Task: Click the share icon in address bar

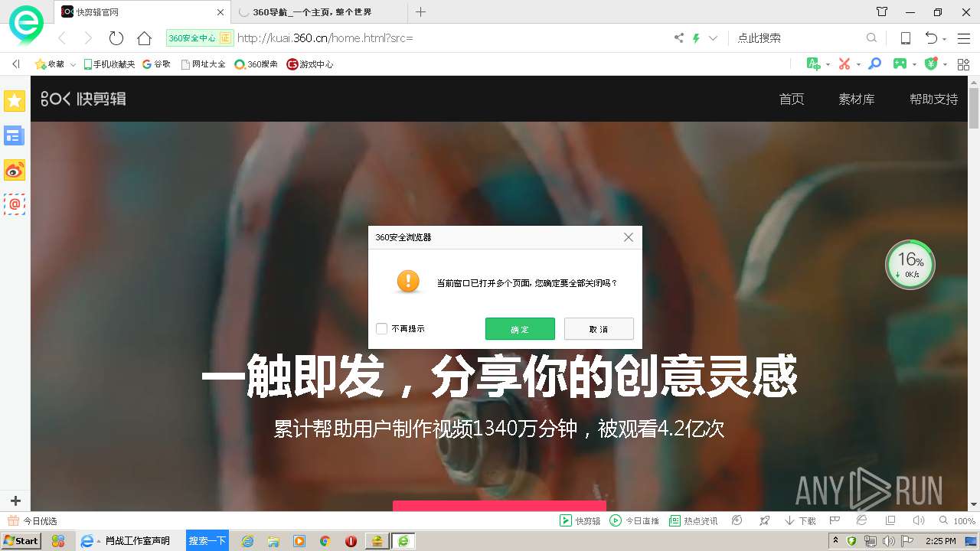Action: [x=678, y=37]
